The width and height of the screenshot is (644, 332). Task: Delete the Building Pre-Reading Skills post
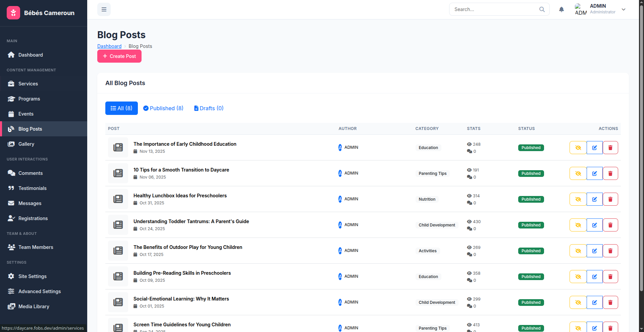[x=610, y=277]
